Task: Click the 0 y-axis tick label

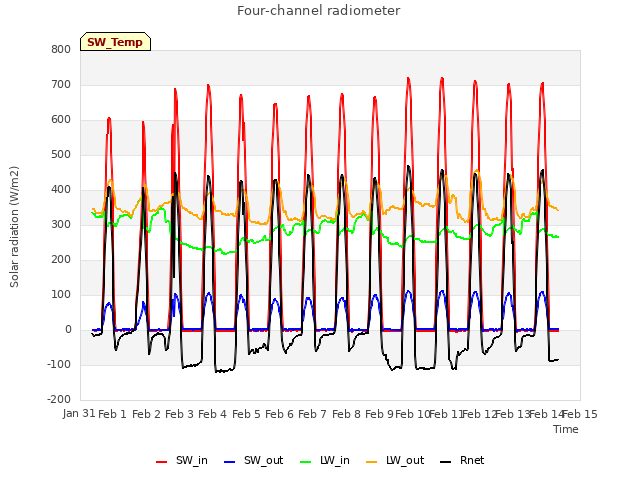Action: click(x=68, y=330)
